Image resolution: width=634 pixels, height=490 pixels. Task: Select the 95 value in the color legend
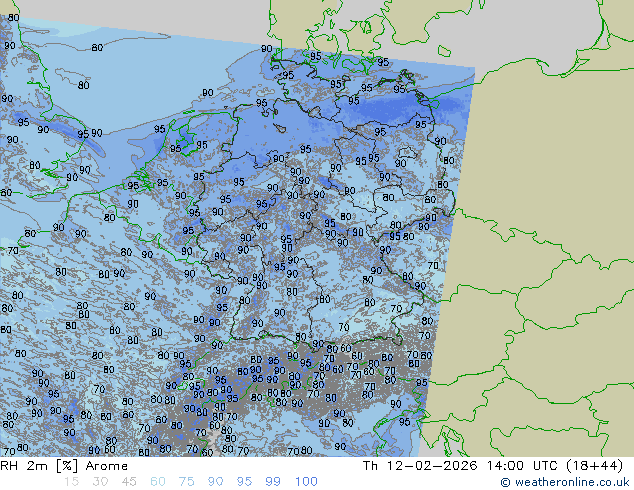(x=244, y=482)
